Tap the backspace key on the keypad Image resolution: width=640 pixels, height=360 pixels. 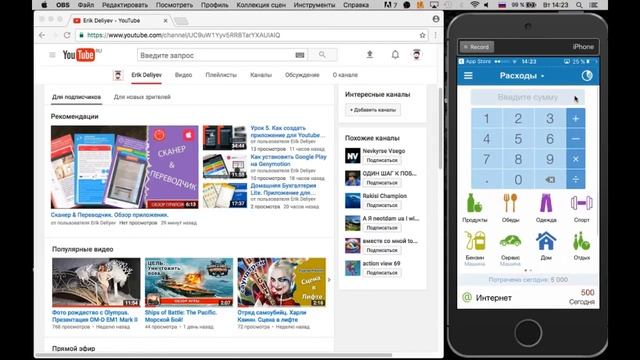click(550, 179)
